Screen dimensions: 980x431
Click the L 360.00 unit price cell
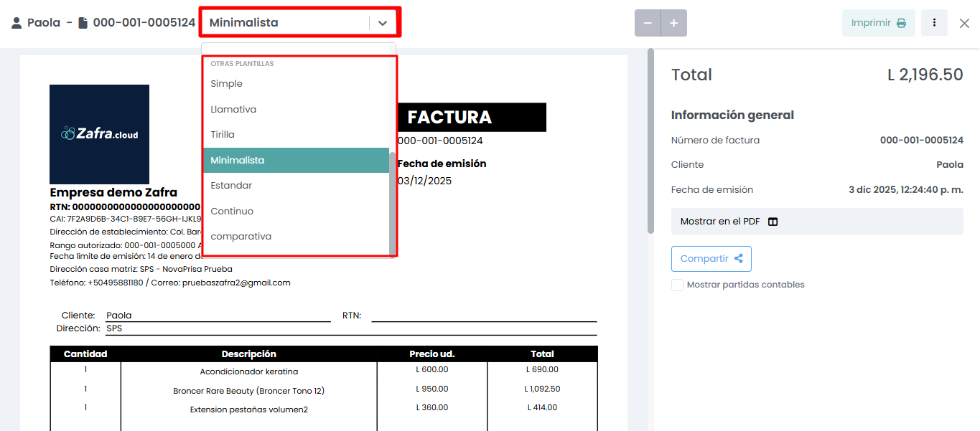pyautogui.click(x=432, y=408)
